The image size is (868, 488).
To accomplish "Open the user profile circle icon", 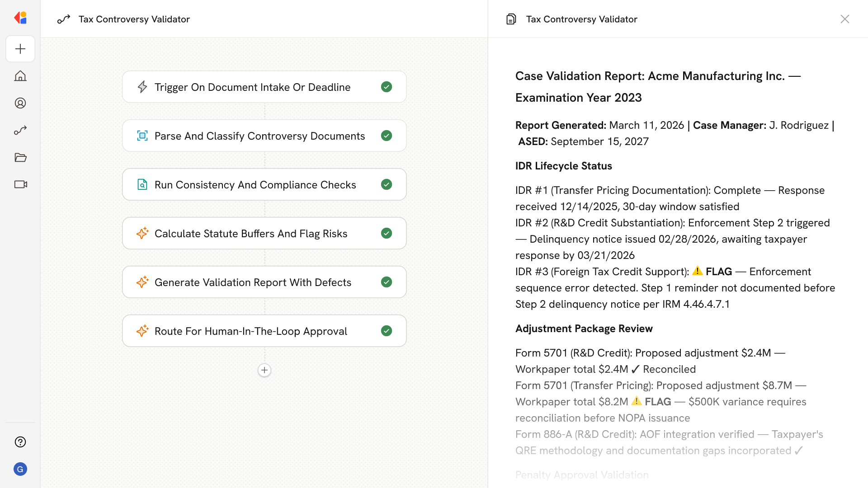I will pyautogui.click(x=20, y=103).
